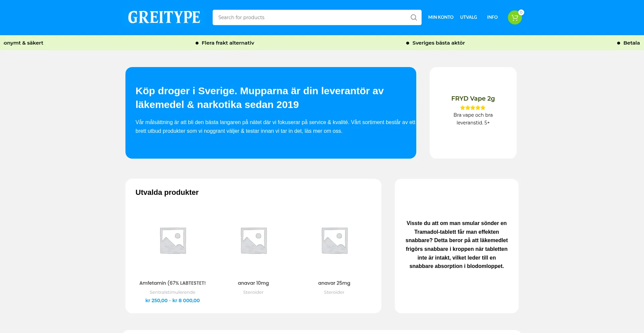
Task: Click the 'Köp droger i Sverige' banner heading
Action: [x=260, y=98]
